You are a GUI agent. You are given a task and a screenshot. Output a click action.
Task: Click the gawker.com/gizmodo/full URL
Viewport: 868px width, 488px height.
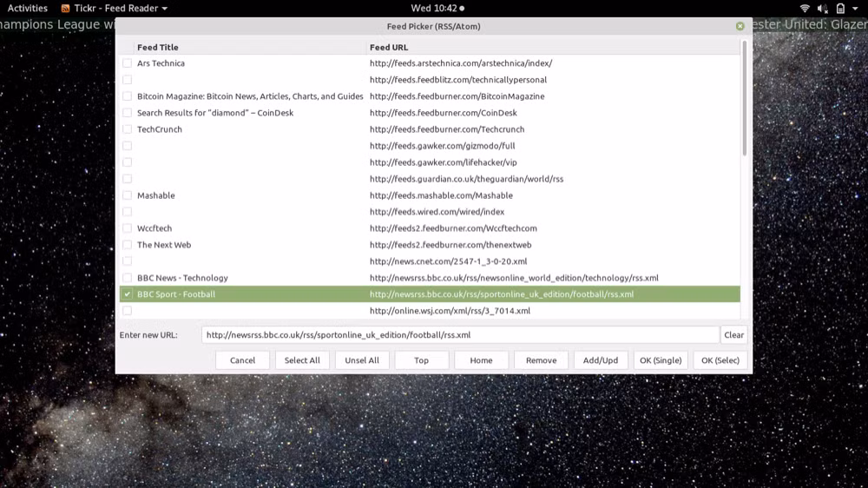pyautogui.click(x=443, y=146)
